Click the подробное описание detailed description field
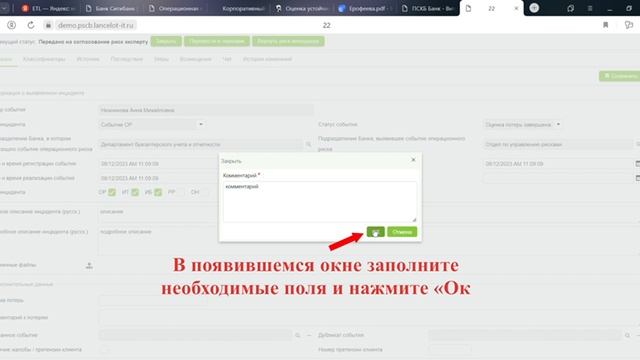This screenshot has height=360, width=640. click(x=159, y=241)
